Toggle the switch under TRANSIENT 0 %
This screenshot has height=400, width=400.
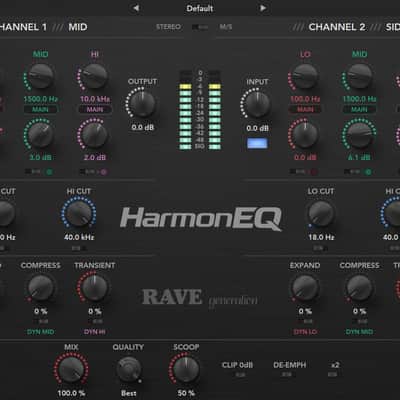click(95, 322)
